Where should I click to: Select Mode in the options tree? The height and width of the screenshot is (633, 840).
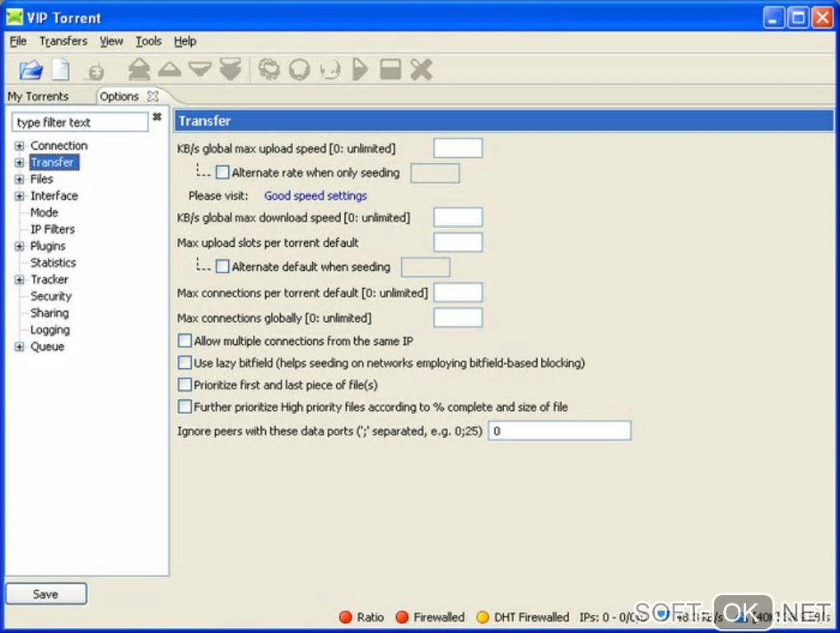click(x=44, y=212)
